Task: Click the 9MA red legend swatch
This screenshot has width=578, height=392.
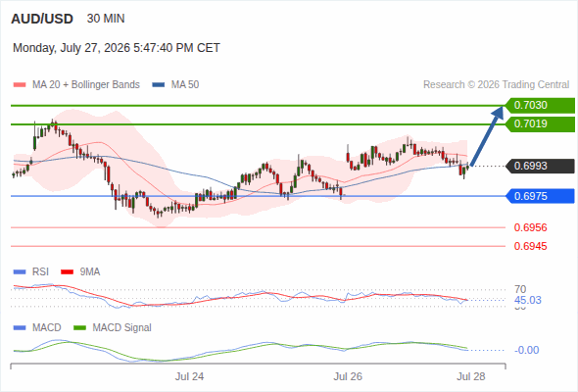Action: (x=67, y=272)
